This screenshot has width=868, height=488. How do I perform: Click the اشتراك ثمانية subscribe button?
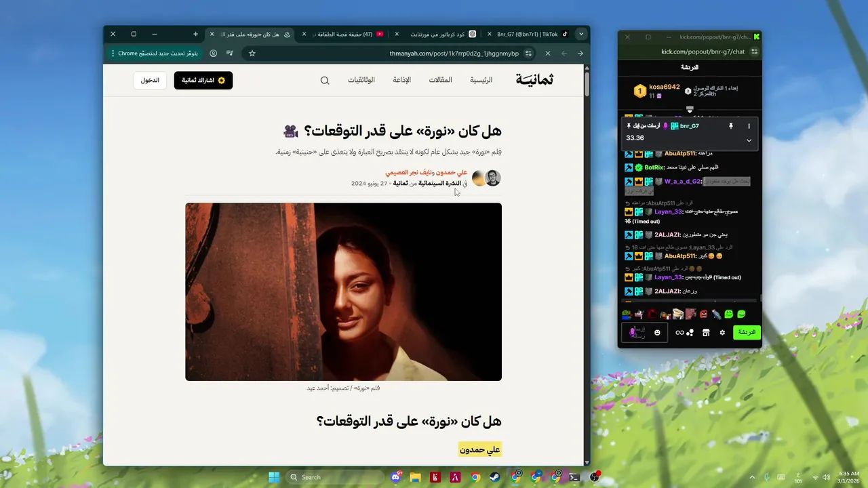click(203, 80)
